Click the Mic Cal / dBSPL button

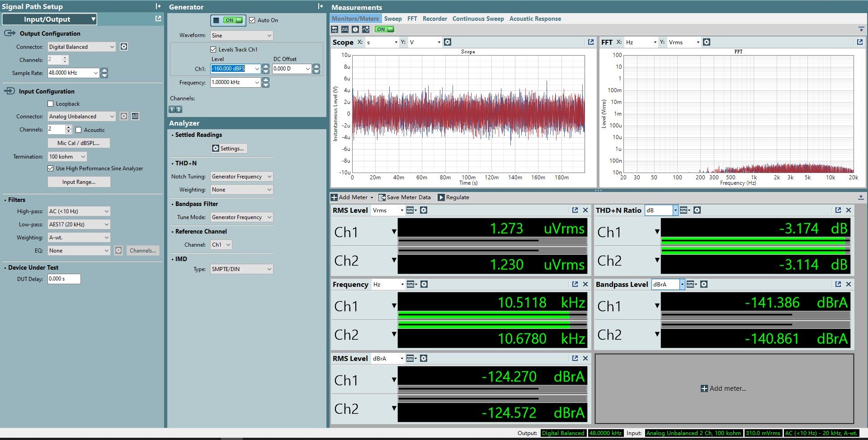click(x=79, y=143)
